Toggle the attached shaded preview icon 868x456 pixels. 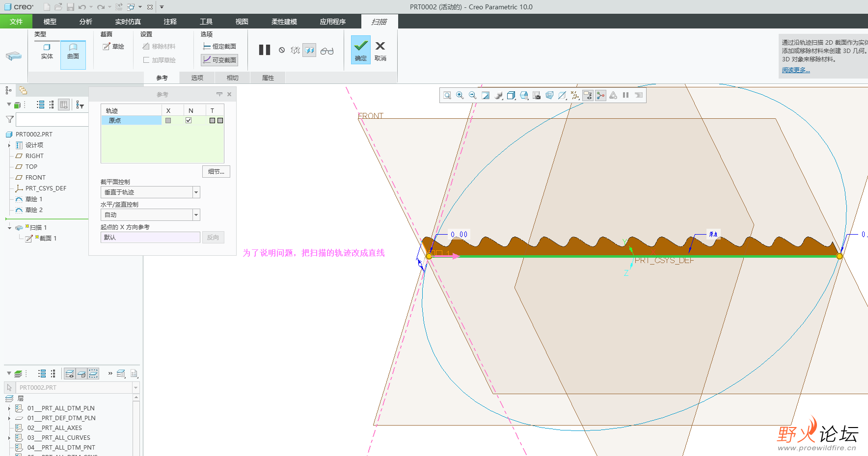[309, 50]
